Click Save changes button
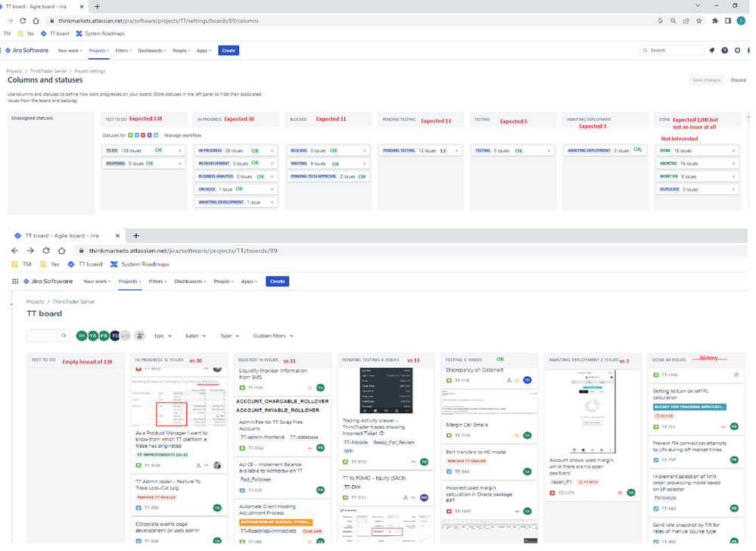 click(706, 80)
